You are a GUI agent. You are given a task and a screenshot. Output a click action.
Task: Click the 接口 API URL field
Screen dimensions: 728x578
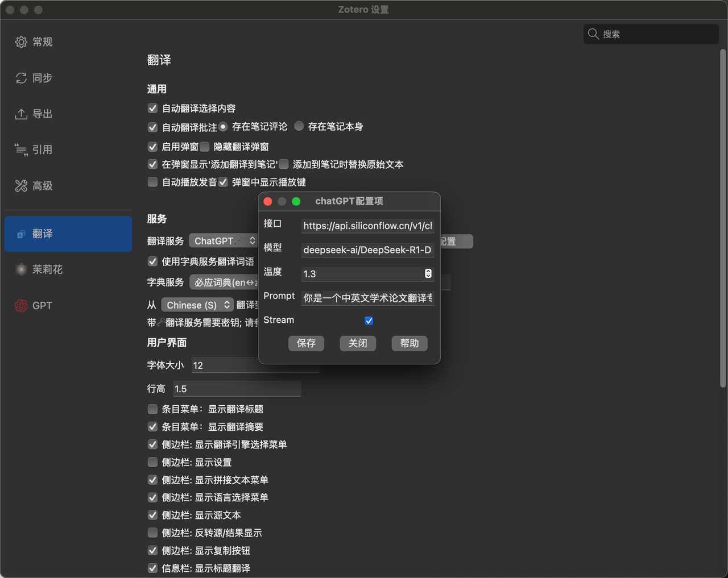point(367,226)
